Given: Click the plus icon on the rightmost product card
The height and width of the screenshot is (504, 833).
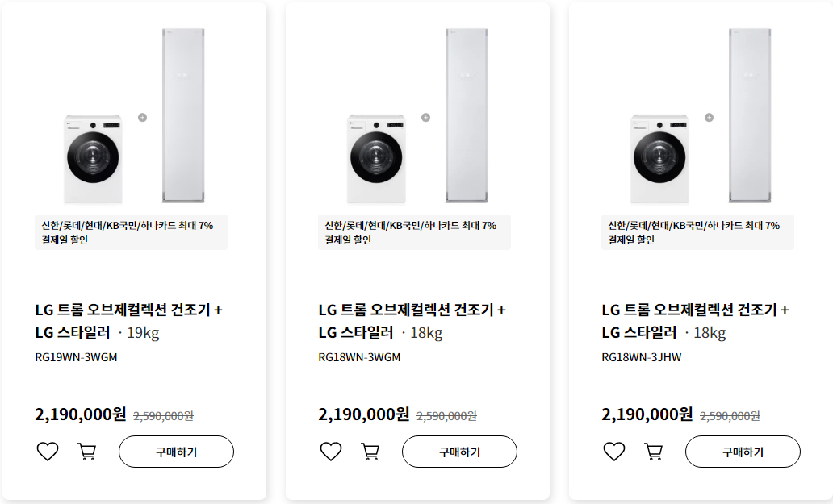Looking at the screenshot, I should point(708,117).
